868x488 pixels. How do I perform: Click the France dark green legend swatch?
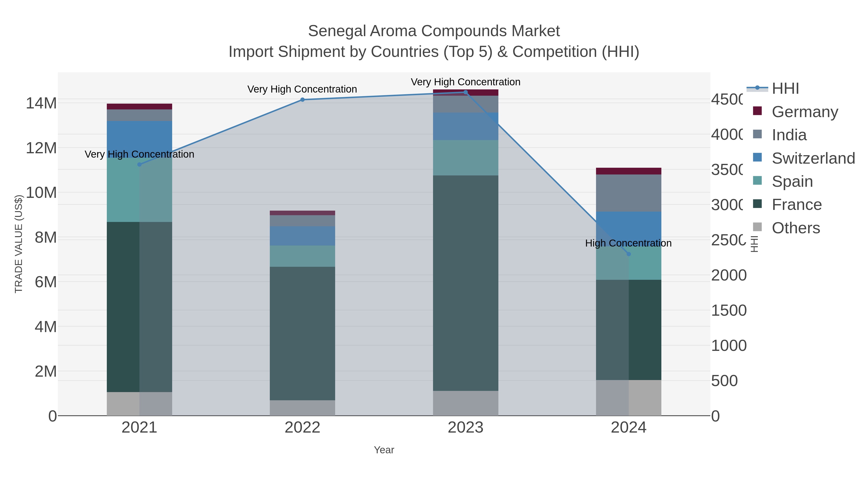757,204
